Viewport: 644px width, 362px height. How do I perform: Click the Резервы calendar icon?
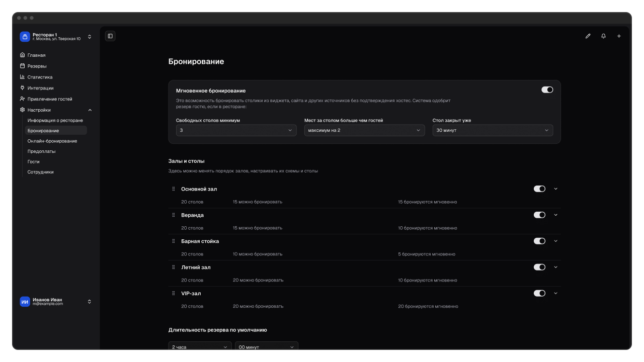coord(22,66)
